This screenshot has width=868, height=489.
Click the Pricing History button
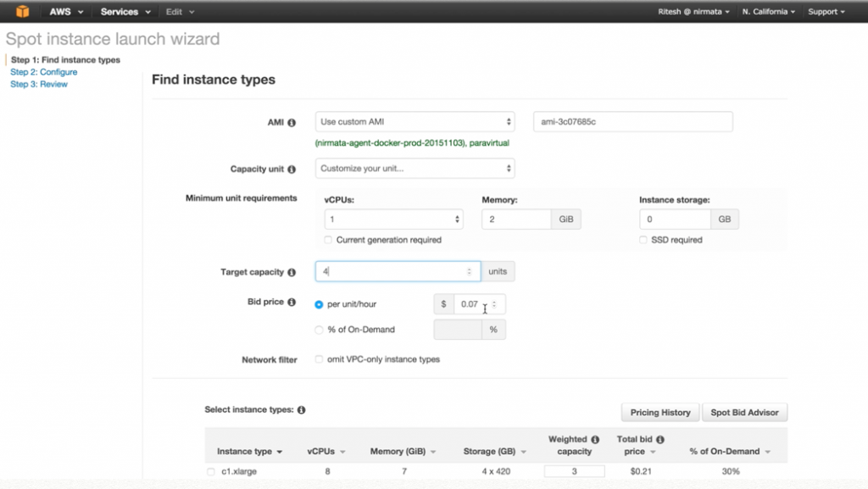pos(660,413)
